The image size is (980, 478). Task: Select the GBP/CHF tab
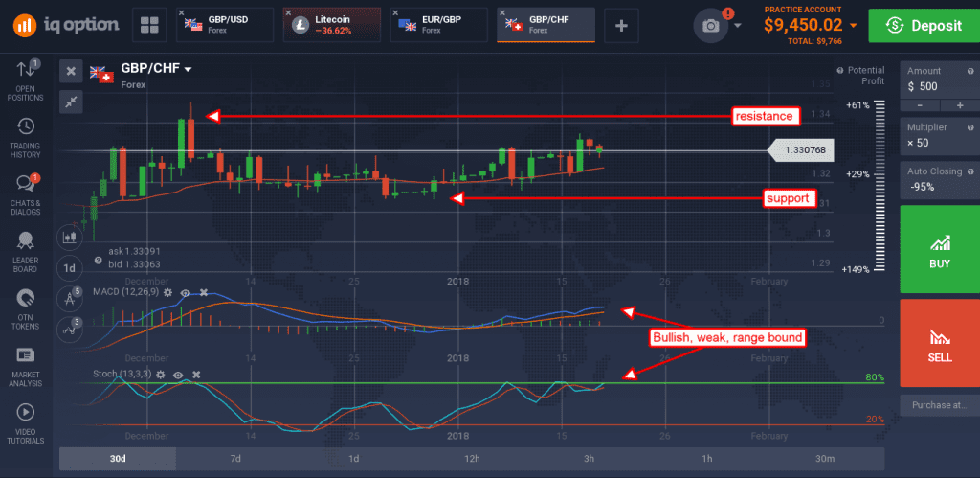tap(546, 25)
